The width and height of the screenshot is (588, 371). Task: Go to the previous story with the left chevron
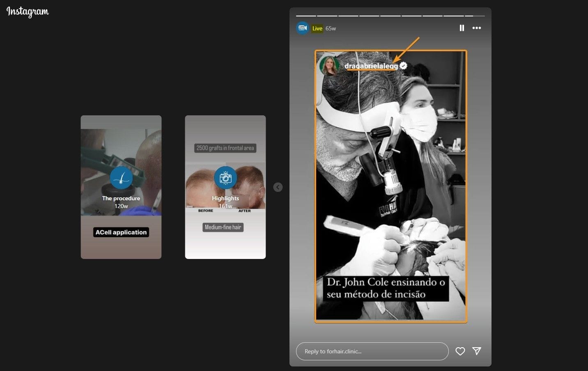click(278, 187)
